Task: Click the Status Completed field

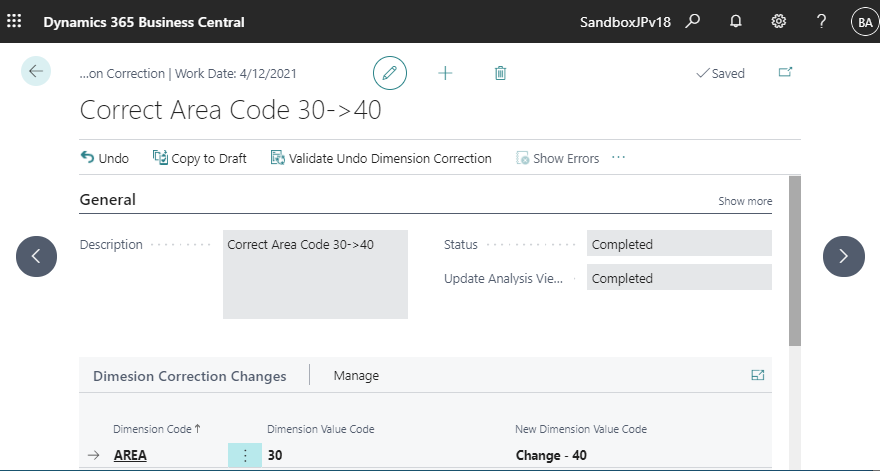Action: pos(679,244)
